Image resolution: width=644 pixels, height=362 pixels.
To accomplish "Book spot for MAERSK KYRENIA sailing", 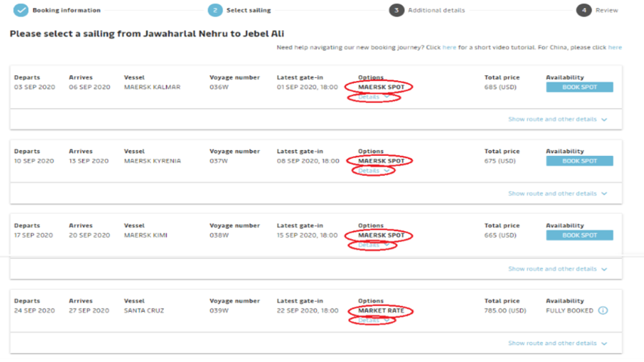I will coord(580,161).
